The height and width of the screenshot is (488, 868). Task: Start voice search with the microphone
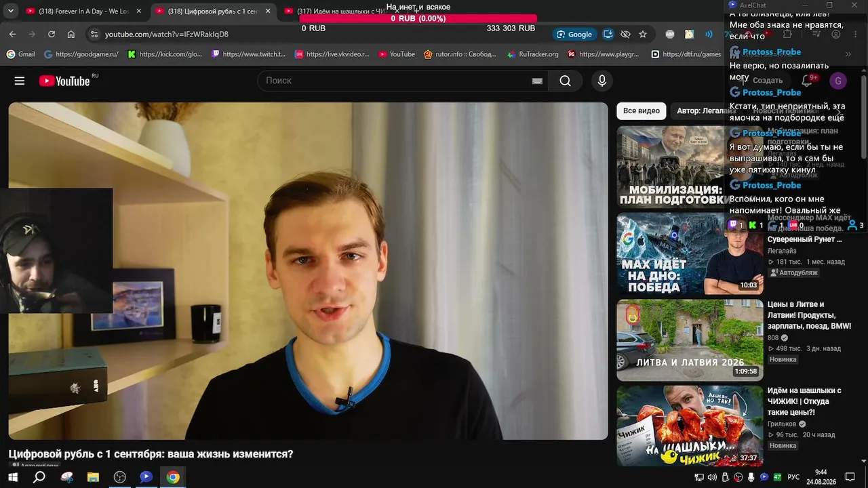tap(601, 81)
